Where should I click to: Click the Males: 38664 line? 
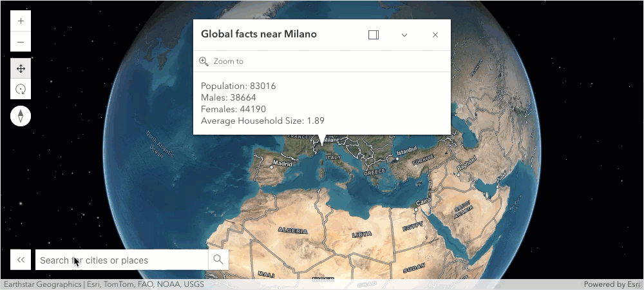click(229, 97)
